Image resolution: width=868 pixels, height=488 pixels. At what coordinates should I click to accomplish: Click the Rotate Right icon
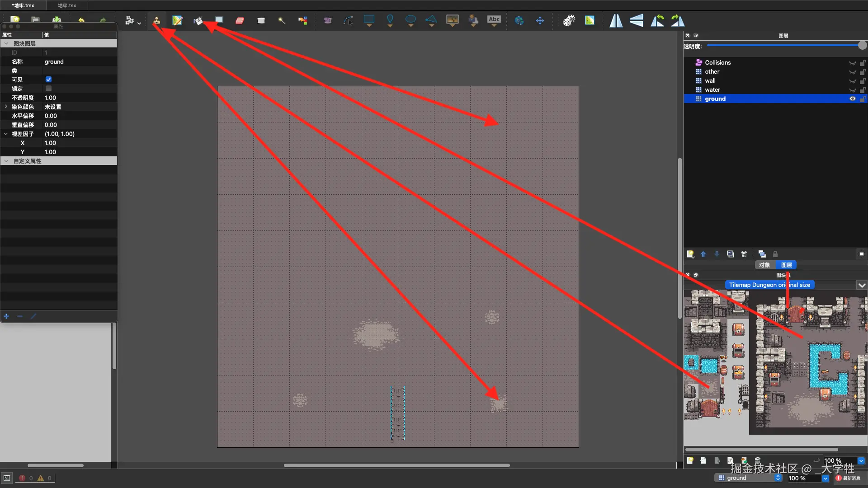[678, 21]
